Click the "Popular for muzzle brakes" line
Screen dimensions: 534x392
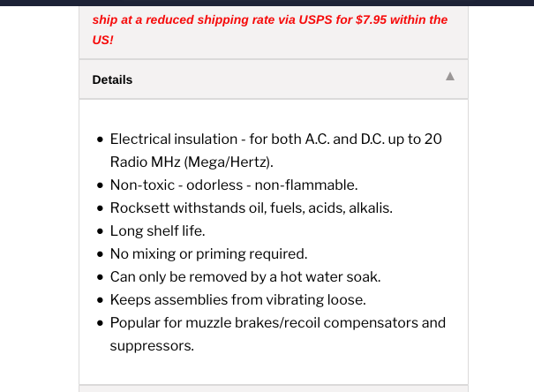(277, 322)
